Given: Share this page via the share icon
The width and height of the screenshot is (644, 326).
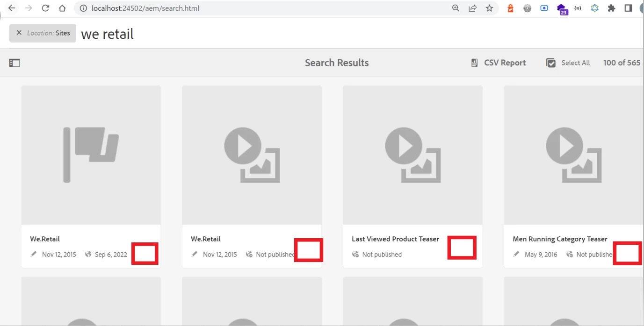Looking at the screenshot, I should [473, 8].
